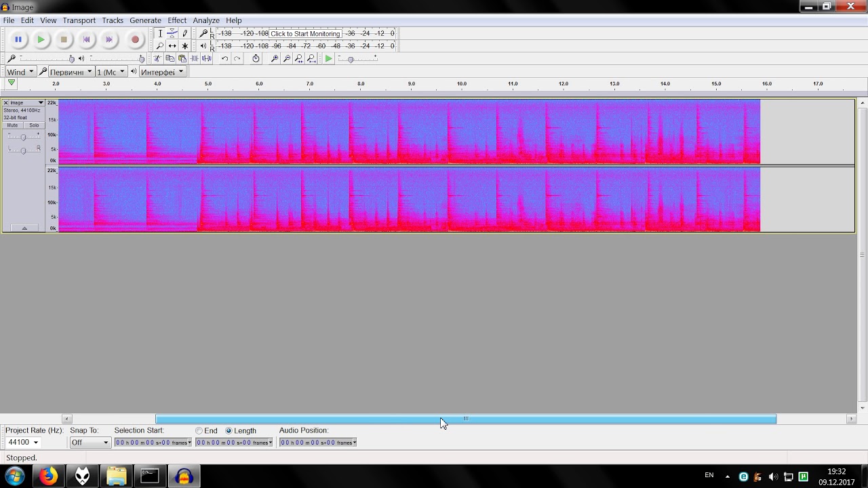Click the Stop transport button
This screenshot has height=488, width=868.
point(64,40)
